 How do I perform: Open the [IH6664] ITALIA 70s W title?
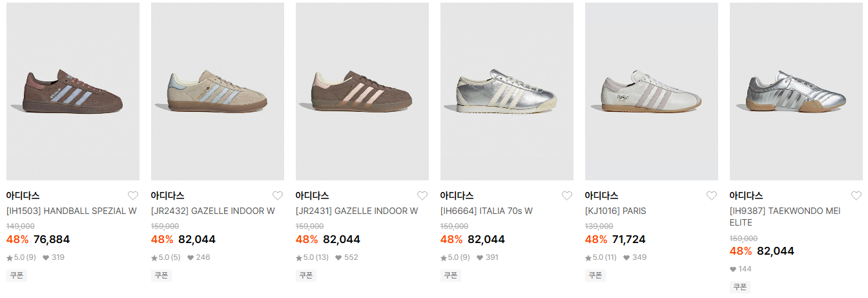click(x=486, y=211)
